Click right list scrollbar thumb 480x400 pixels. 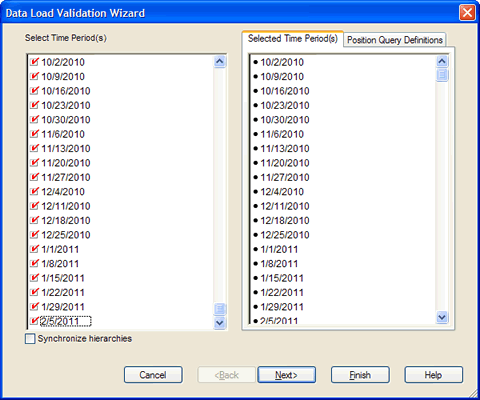coord(442,75)
